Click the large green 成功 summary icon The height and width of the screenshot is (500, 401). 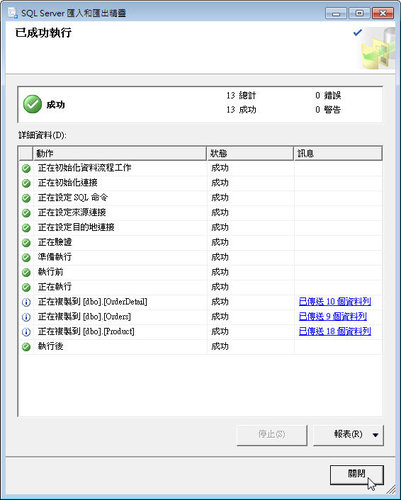tap(32, 104)
